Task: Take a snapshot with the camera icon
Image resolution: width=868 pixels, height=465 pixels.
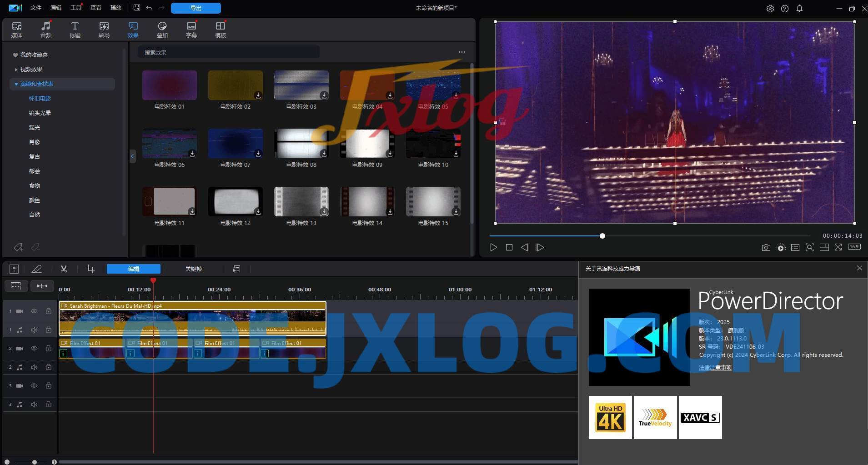Action: coord(766,248)
